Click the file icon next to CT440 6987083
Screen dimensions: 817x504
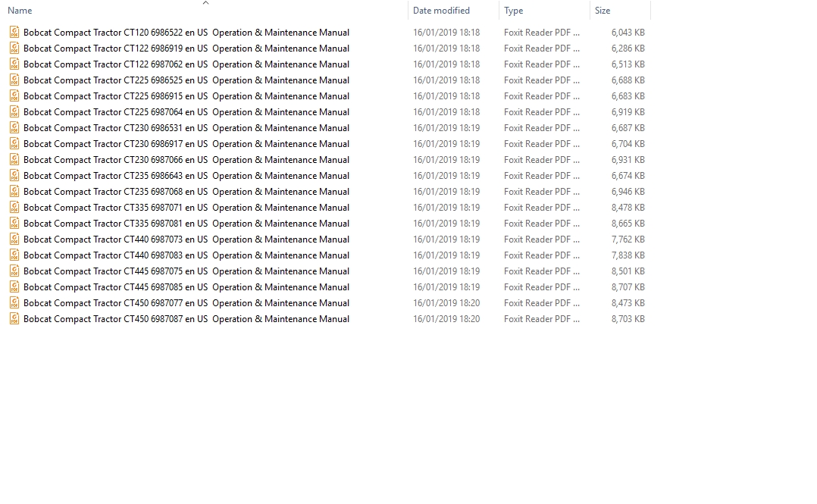(x=14, y=255)
